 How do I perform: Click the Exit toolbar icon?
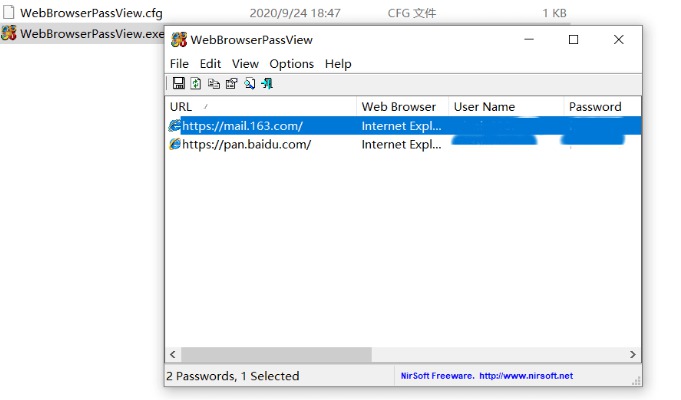click(x=267, y=83)
